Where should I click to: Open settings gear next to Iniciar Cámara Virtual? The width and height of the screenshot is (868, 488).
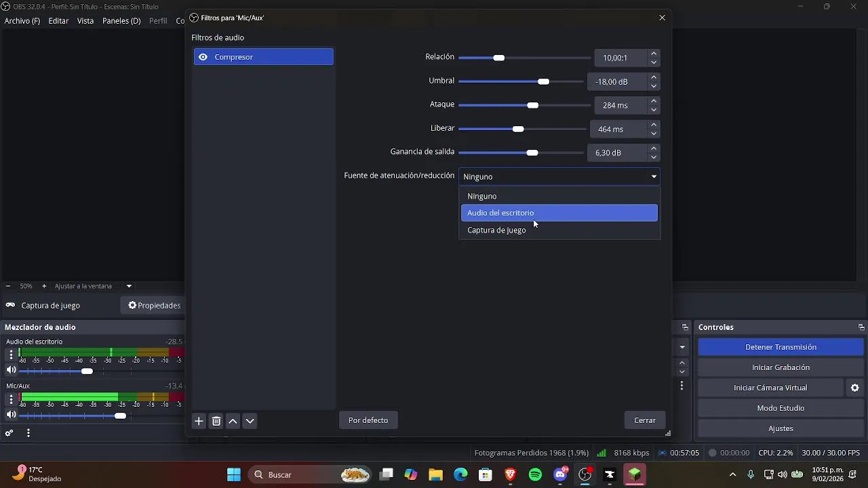855,388
